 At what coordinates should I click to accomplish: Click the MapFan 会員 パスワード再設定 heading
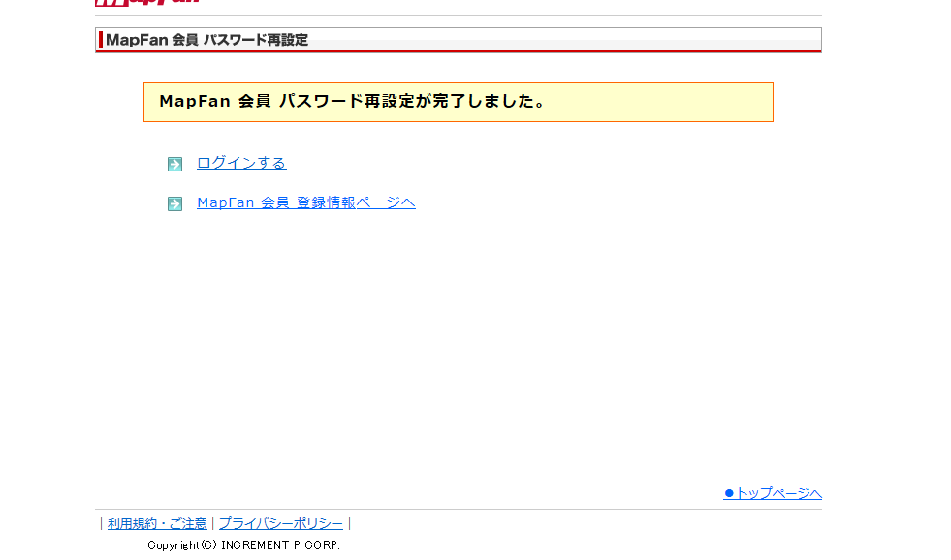(206, 40)
